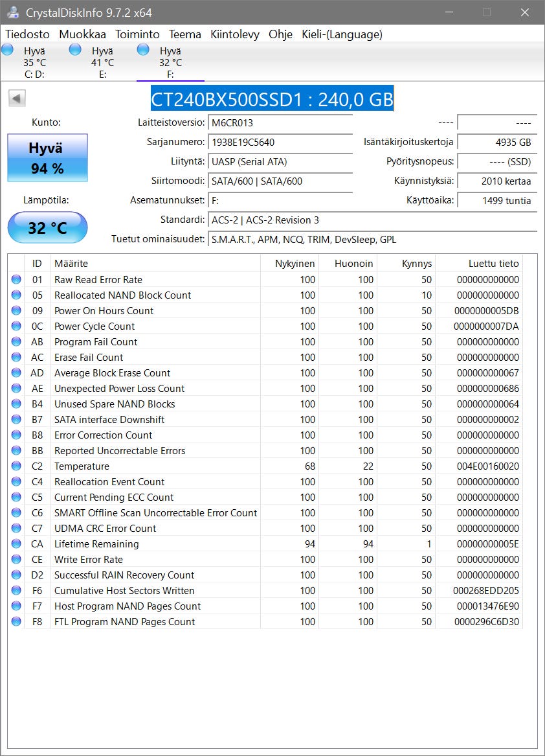545x756 pixels.
Task: Click the raw value 000000000686
Action: (487, 389)
